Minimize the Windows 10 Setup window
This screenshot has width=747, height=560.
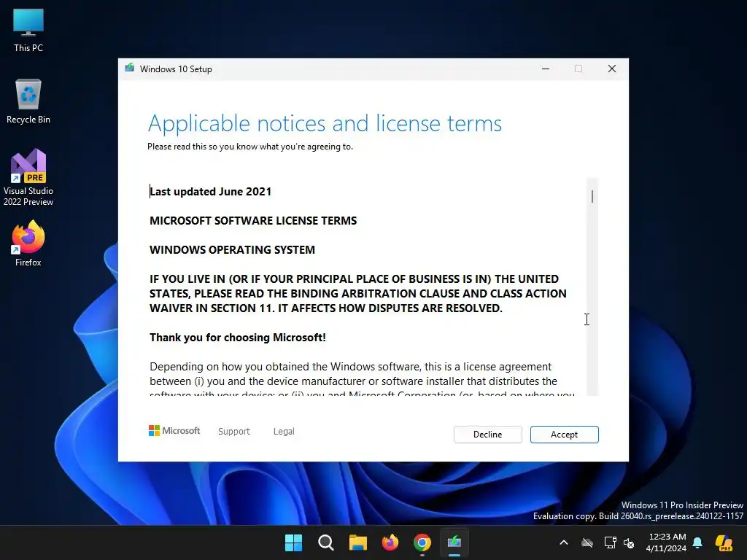click(546, 69)
